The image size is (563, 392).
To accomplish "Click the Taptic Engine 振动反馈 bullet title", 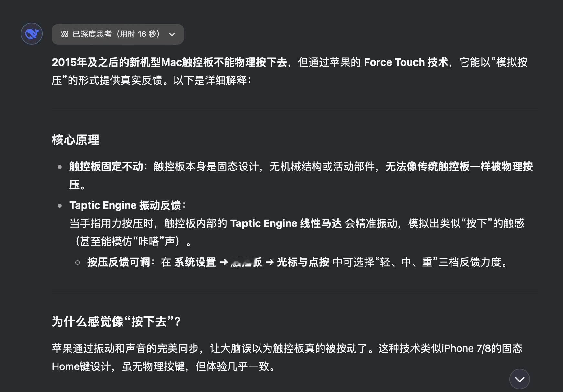I will coord(125,205).
